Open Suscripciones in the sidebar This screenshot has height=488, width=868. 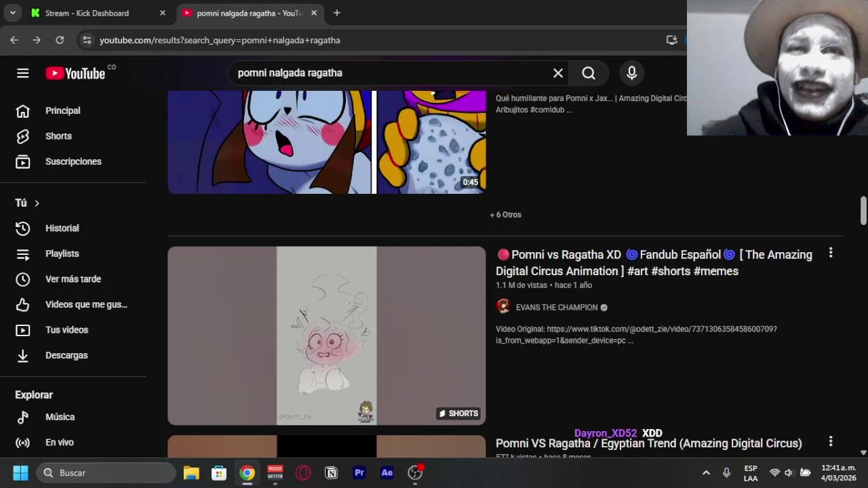[x=73, y=161]
